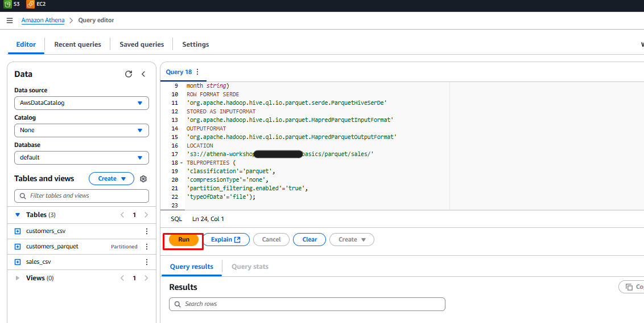Viewport: 644px width, 323px height.
Task: Collapse the Data panel with the arrow
Action: click(143, 74)
